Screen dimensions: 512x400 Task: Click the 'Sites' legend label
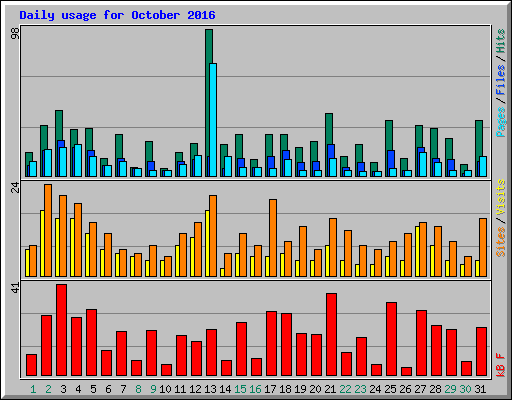pos(501,241)
